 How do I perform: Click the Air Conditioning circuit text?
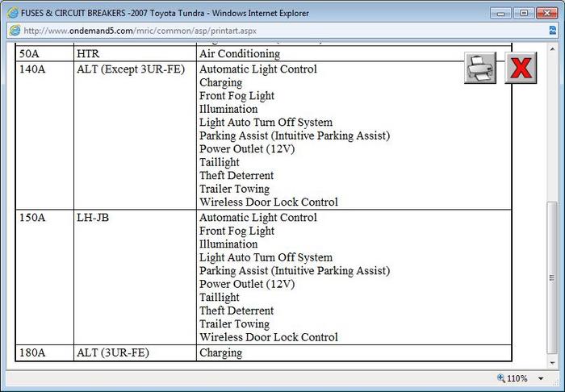pos(240,53)
